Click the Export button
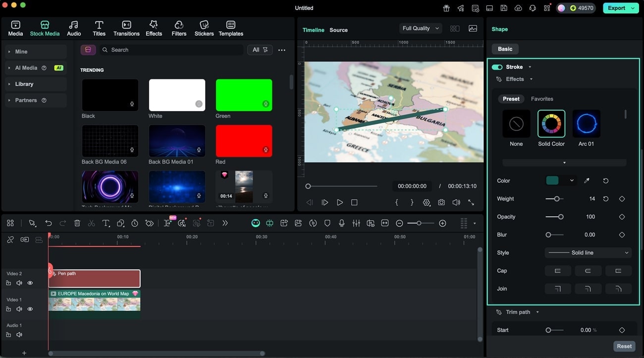644x358 pixels. [x=616, y=8]
